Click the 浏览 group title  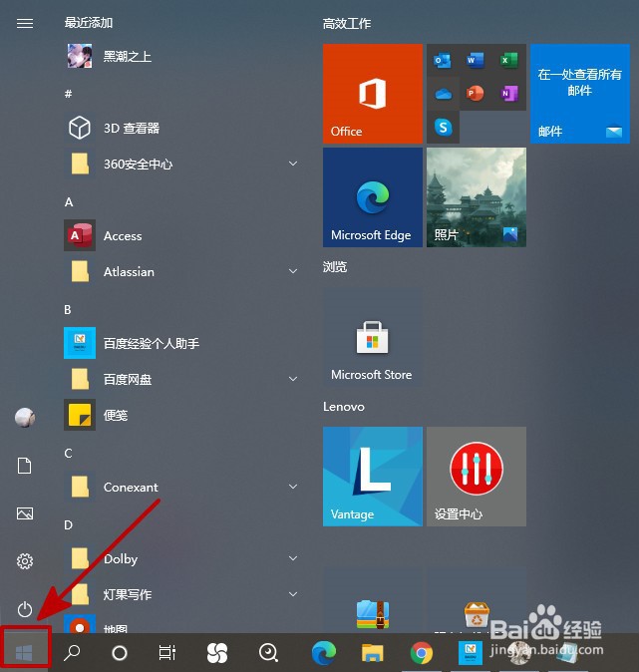[335, 266]
